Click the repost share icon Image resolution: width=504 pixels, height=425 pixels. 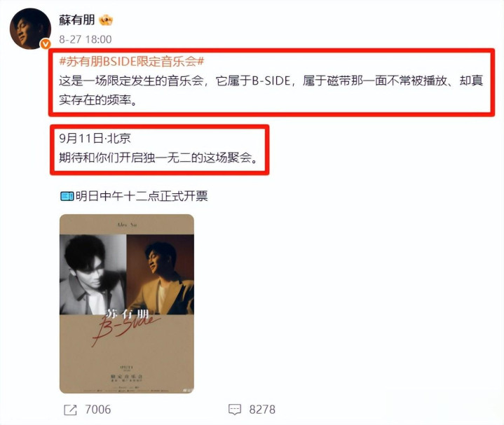70,410
